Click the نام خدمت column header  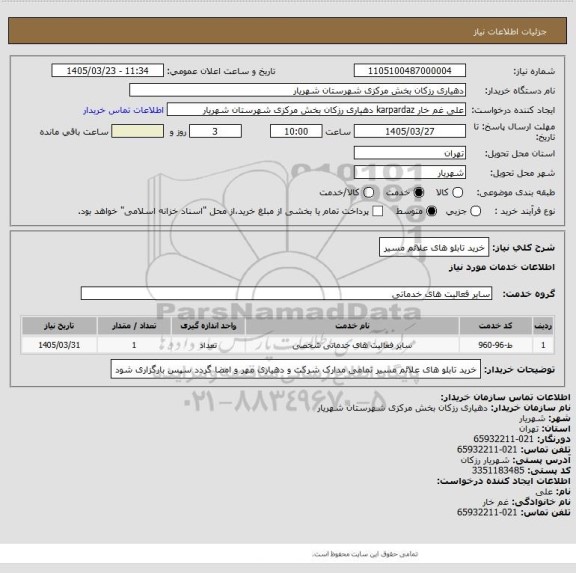click(352, 326)
